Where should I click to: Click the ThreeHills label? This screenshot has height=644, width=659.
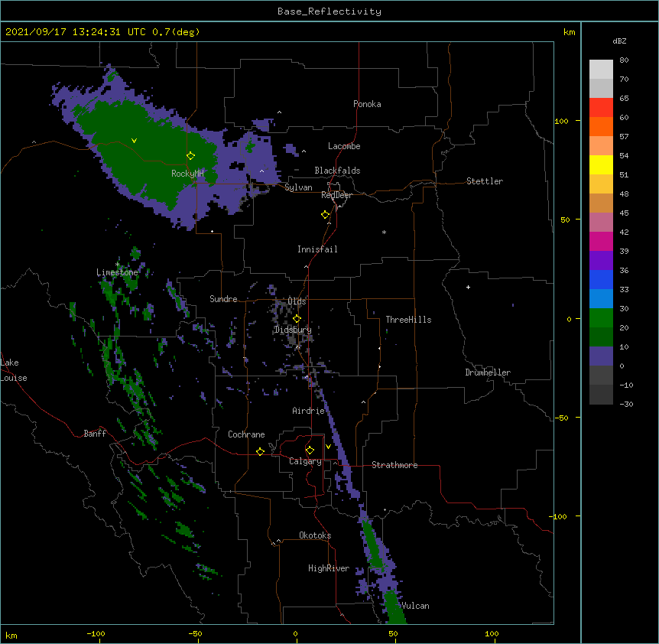pos(408,320)
